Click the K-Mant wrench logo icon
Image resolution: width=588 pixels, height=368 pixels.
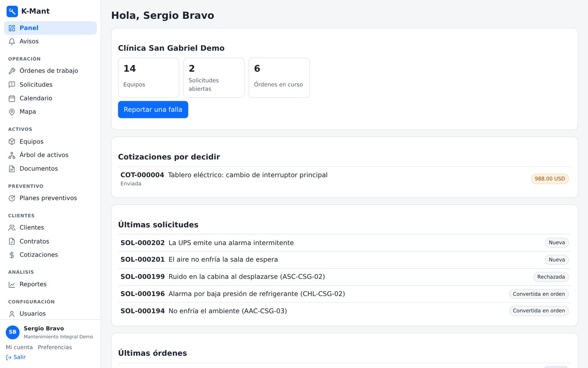(12, 11)
